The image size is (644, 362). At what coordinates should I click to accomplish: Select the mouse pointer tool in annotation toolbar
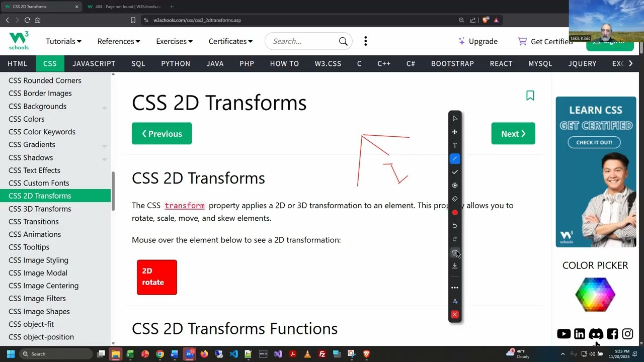pyautogui.click(x=455, y=118)
